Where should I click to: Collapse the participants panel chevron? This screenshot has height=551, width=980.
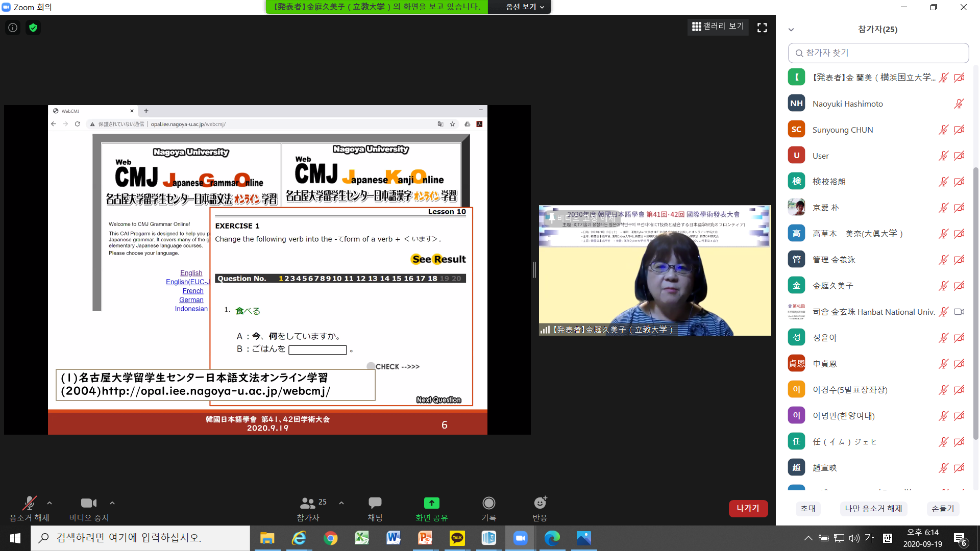point(791,30)
